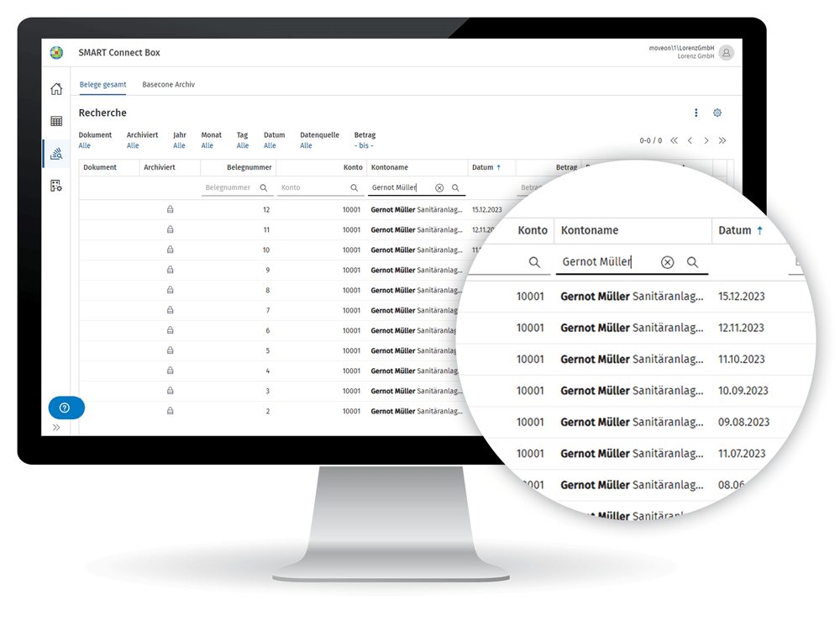The image size is (840, 621).
Task: Click the blue help question mark button
Action: [x=66, y=408]
